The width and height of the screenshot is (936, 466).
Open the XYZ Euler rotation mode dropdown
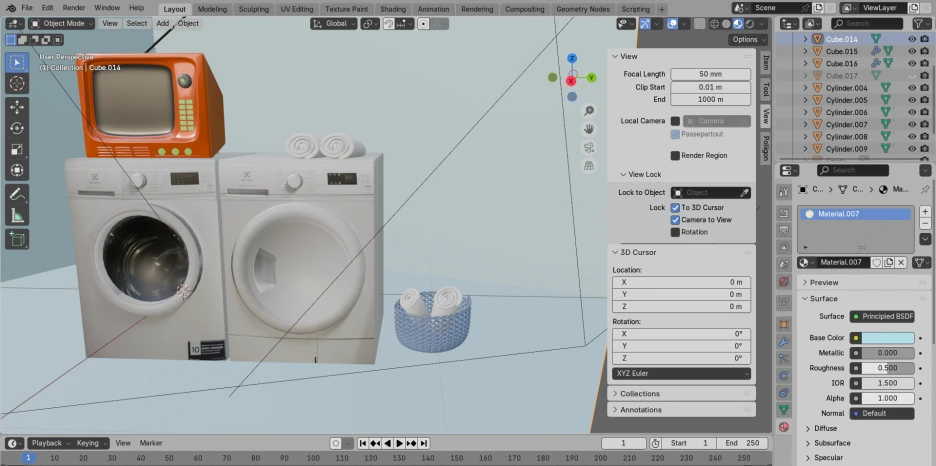681,373
